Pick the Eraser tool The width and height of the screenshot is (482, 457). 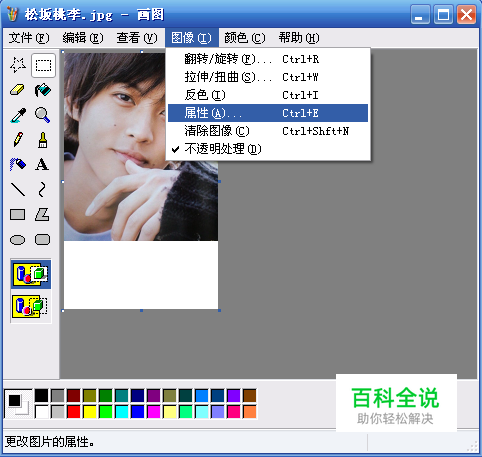coord(18,90)
